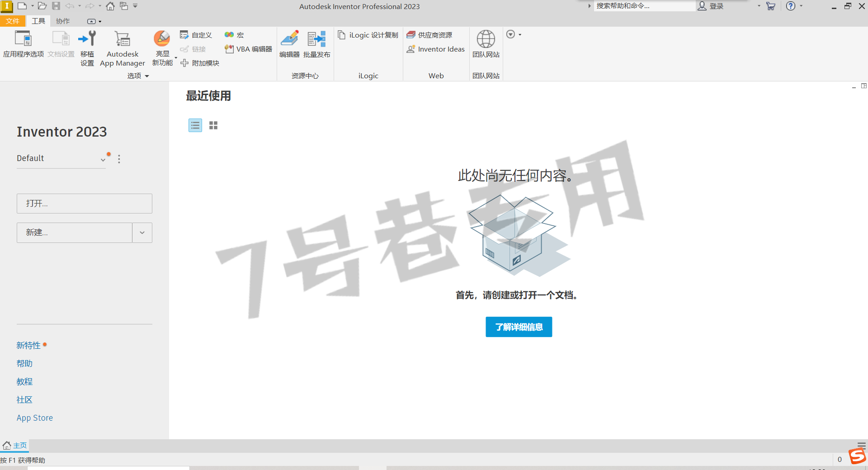This screenshot has width=868, height=470.
Task: Switch recent files to tile grid view
Action: [x=213, y=125]
